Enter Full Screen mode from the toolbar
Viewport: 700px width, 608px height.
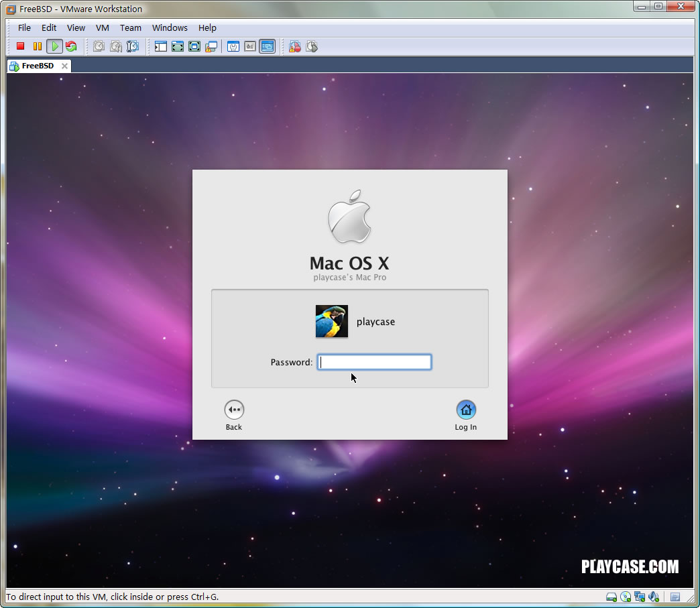pos(177,46)
